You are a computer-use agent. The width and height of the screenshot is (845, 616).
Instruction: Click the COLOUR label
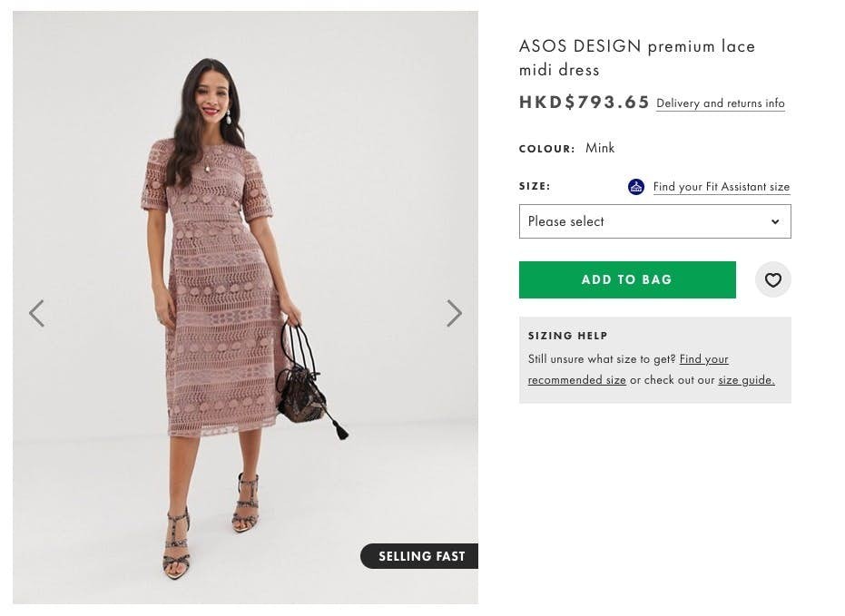coord(546,149)
